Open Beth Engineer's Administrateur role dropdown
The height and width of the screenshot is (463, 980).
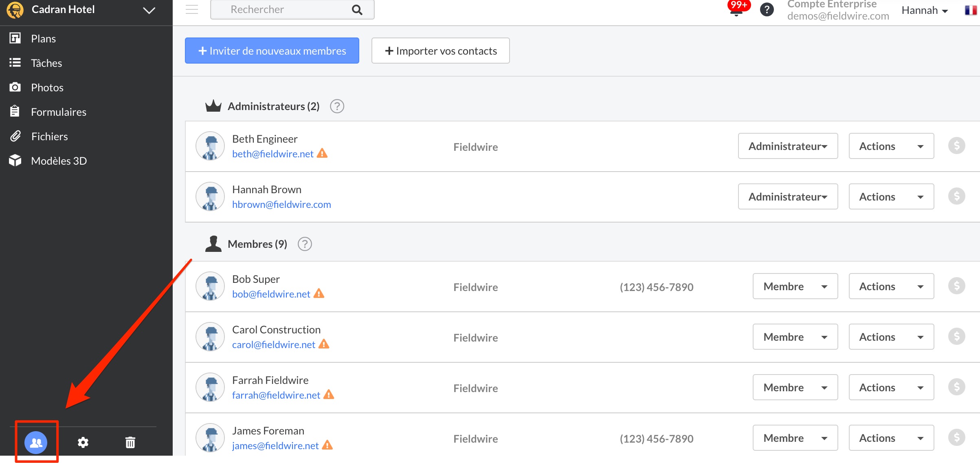tap(788, 146)
